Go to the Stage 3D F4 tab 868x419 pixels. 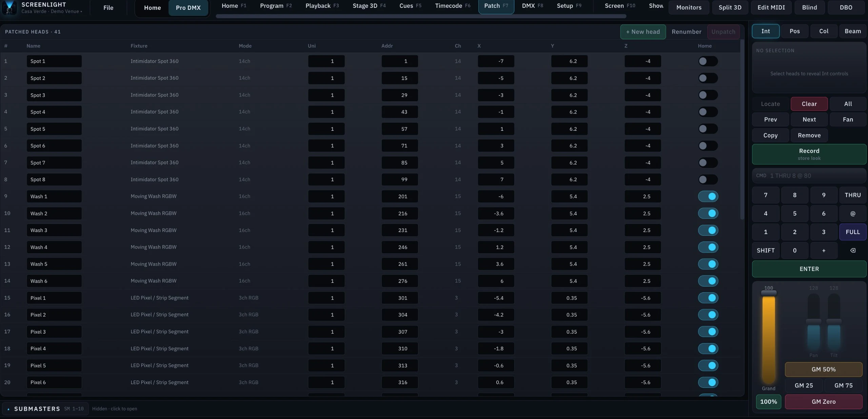pos(369,6)
